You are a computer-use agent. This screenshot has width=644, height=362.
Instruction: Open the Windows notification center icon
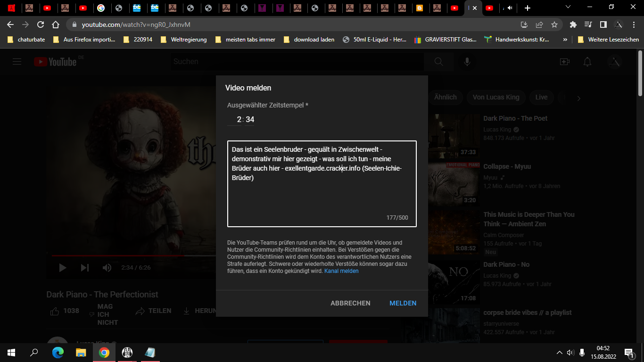[629, 352]
